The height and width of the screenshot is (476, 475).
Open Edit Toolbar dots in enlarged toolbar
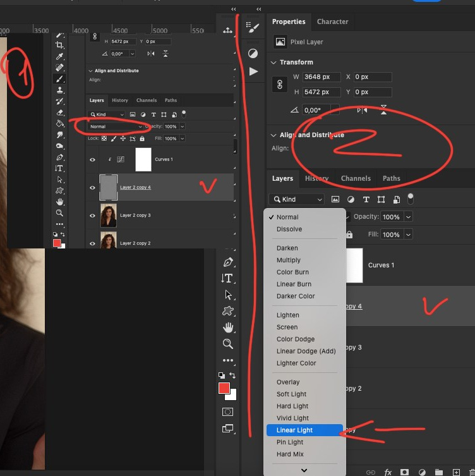(228, 360)
